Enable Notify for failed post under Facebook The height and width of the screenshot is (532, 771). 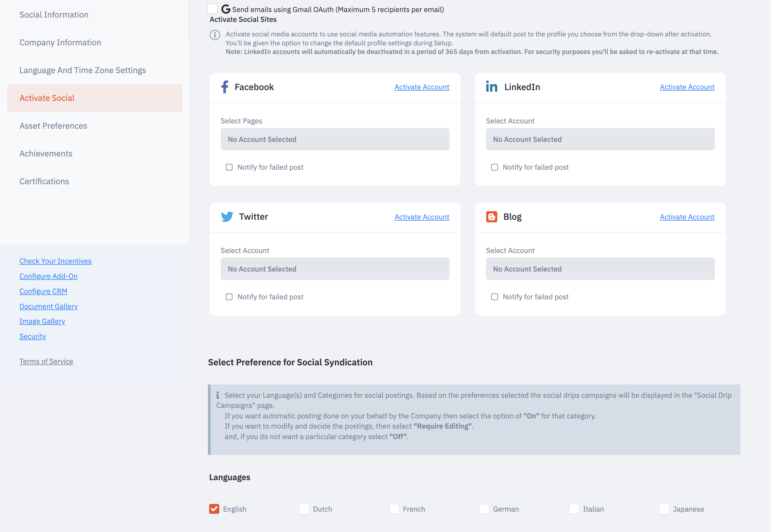point(229,167)
